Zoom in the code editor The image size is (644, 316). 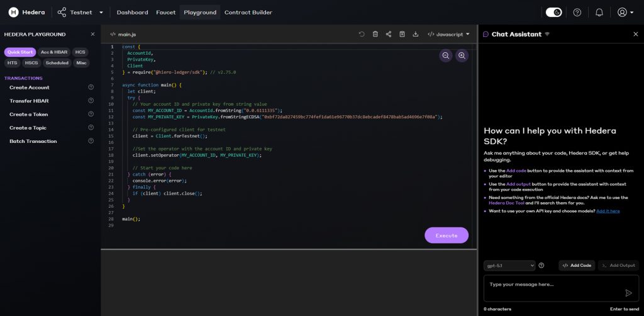click(462, 56)
